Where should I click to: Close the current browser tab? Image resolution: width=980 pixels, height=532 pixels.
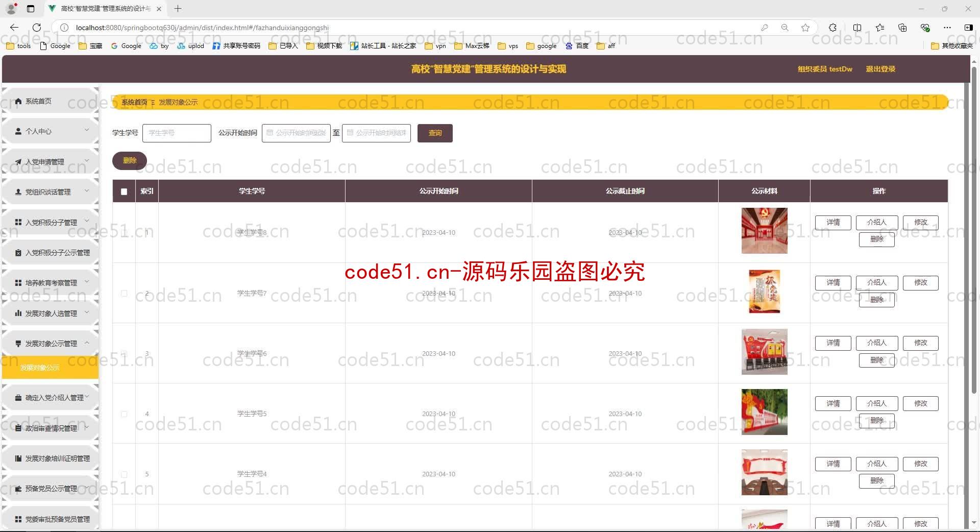(x=159, y=9)
